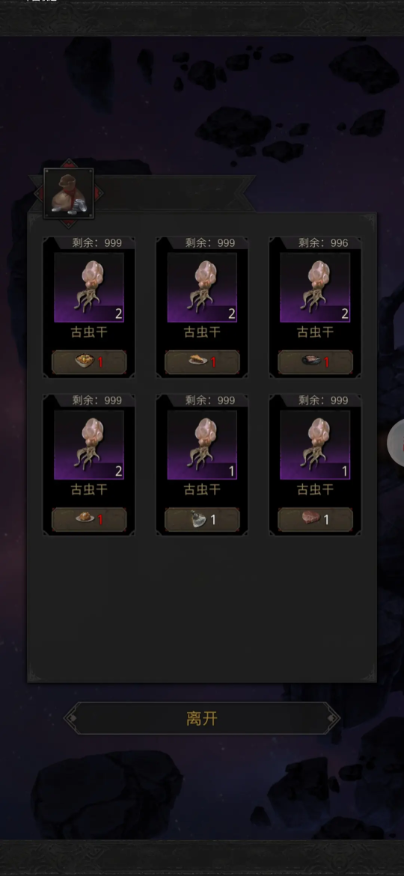404x876 pixels.
Task: Select the bottom-left 古虫干 thumbnail with quantity 2
Action: click(89, 445)
